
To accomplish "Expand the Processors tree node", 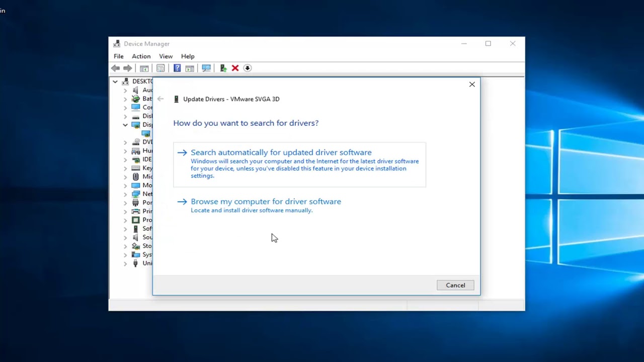I will pos(125,220).
